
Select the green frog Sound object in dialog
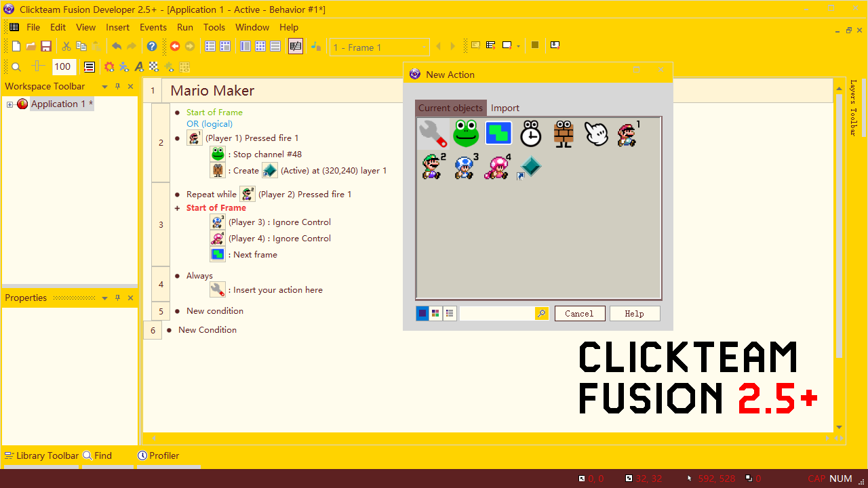tap(466, 134)
